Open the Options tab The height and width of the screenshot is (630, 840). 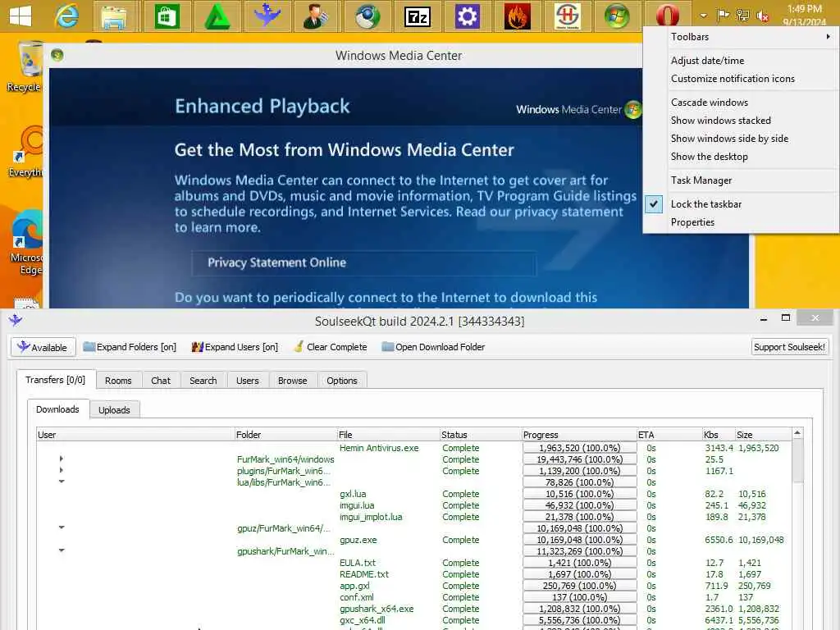[x=342, y=381]
